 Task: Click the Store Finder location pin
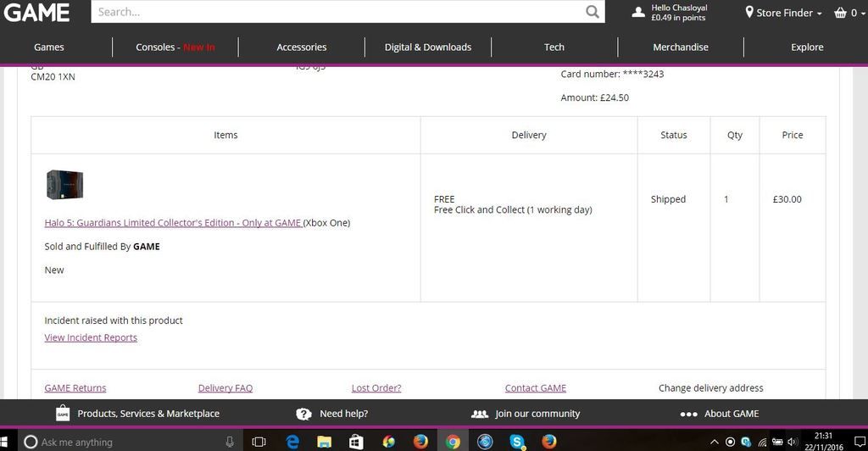tap(749, 12)
